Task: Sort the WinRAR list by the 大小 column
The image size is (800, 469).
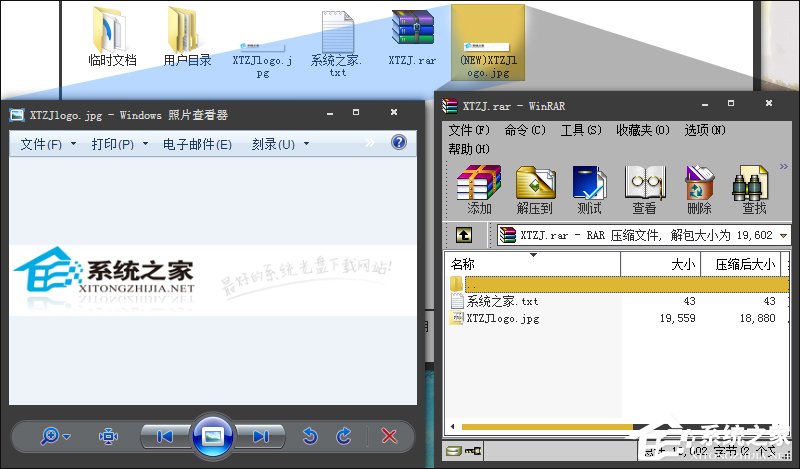Action: pos(661,264)
